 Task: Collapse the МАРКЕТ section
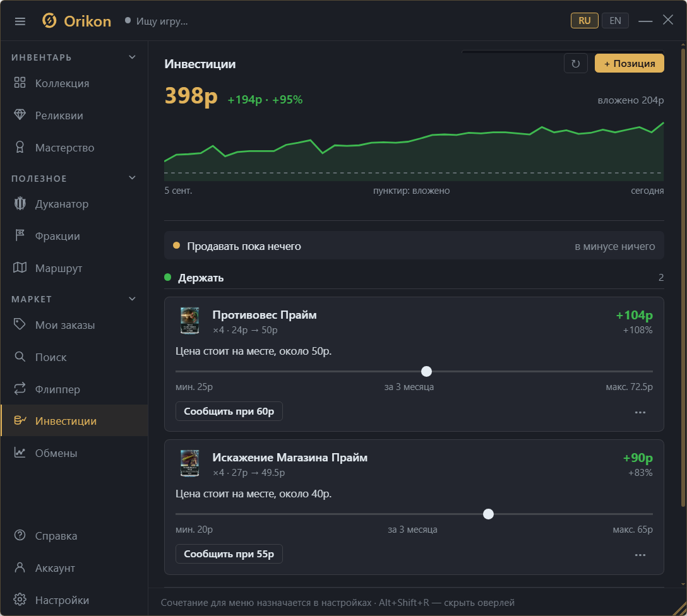click(133, 299)
